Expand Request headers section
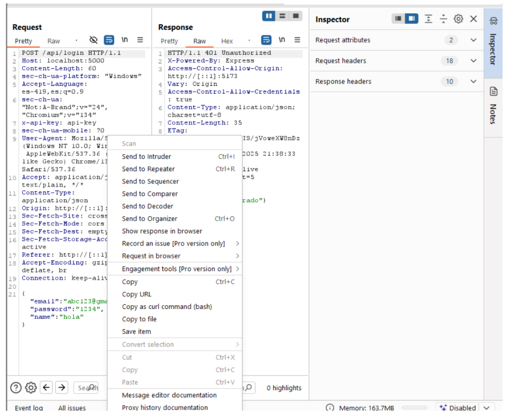This screenshot has width=508, height=420. tap(397, 61)
